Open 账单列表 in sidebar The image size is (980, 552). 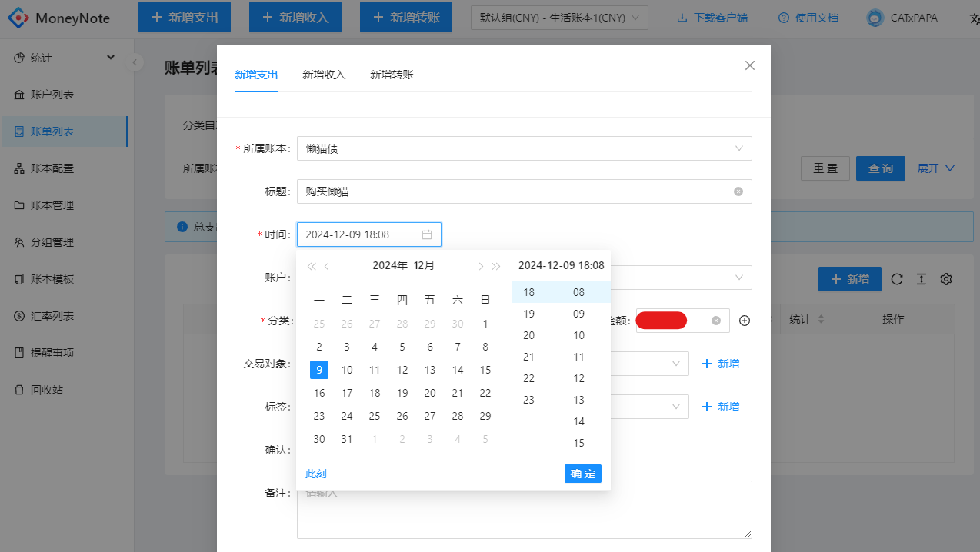[x=64, y=131]
